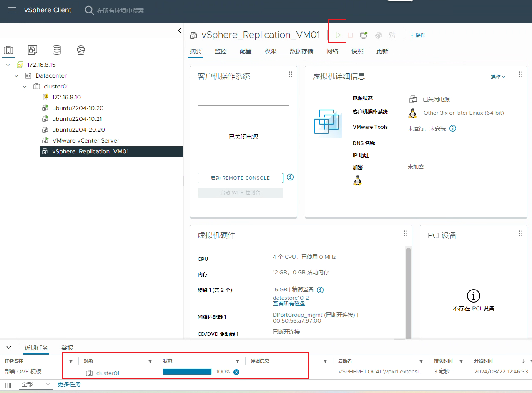This screenshot has width=532, height=393.
Task: Filter the object (对象) column
Action: (150, 361)
